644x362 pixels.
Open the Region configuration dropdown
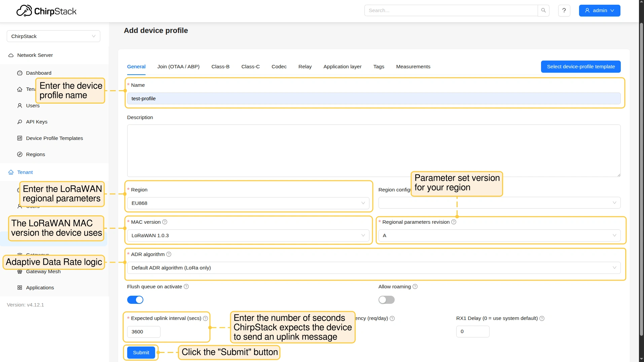[499, 203]
